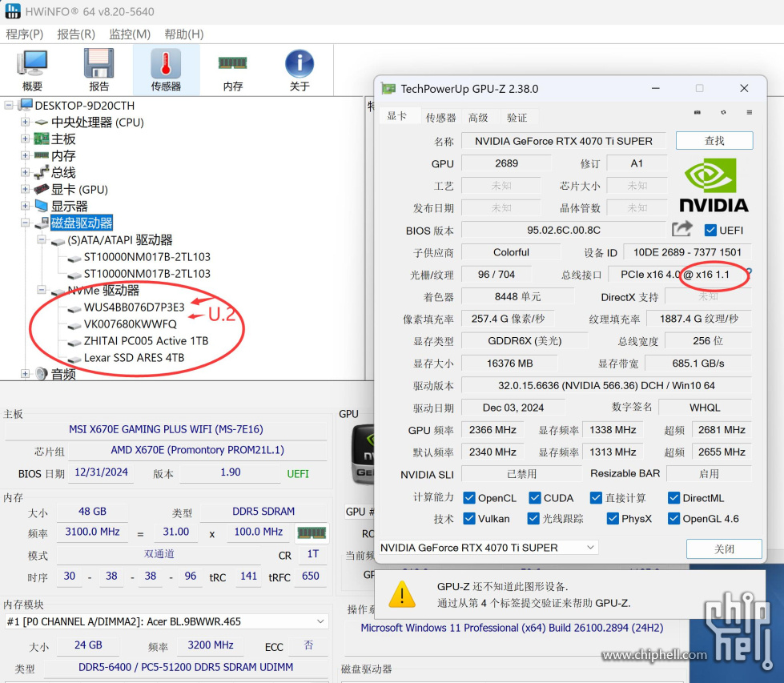This screenshot has width=784, height=683.
Task: Click the HWiNFO app icon in title bar
Action: (13, 10)
